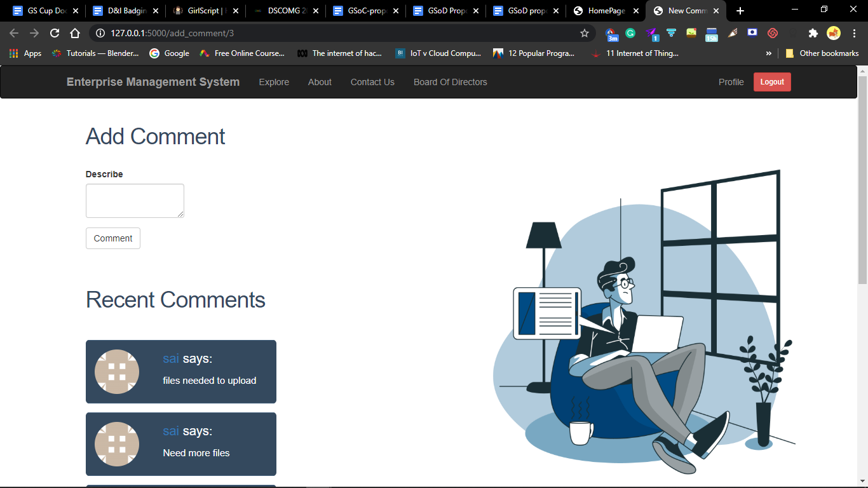
Task: Open the Tutorials — Blender bookmark
Action: tap(95, 53)
